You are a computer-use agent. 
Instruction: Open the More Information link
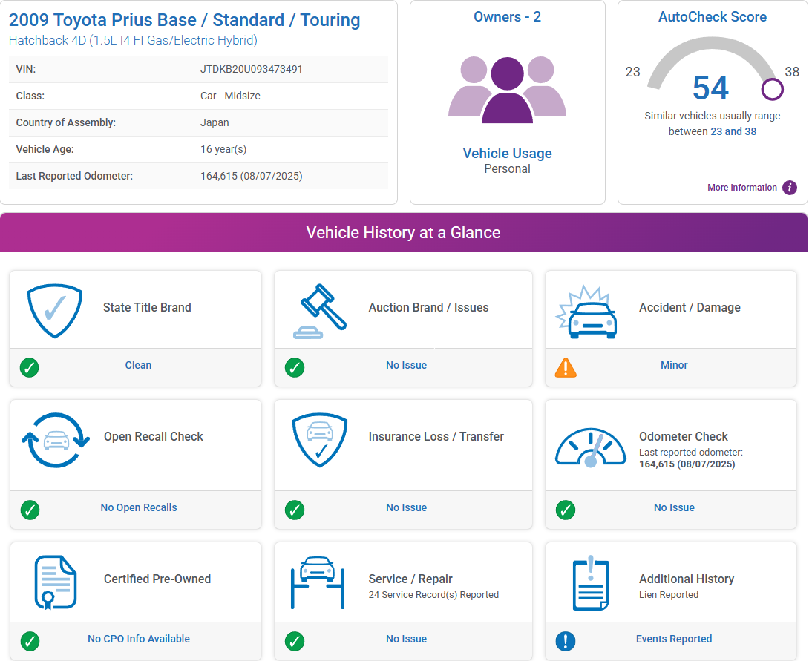[x=741, y=188]
